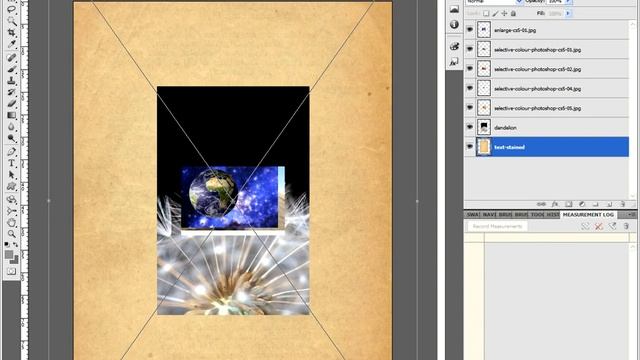Toggle lock position
This screenshot has width=640, height=360.
click(504, 13)
